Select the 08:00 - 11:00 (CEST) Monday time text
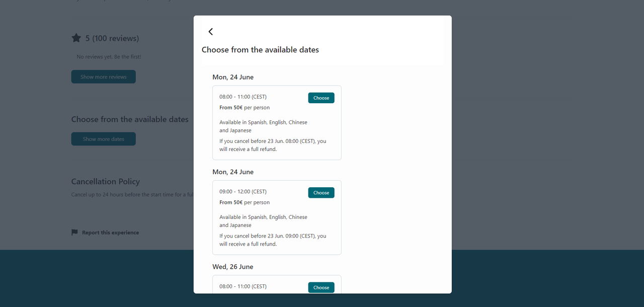The width and height of the screenshot is (644, 307). (x=243, y=97)
